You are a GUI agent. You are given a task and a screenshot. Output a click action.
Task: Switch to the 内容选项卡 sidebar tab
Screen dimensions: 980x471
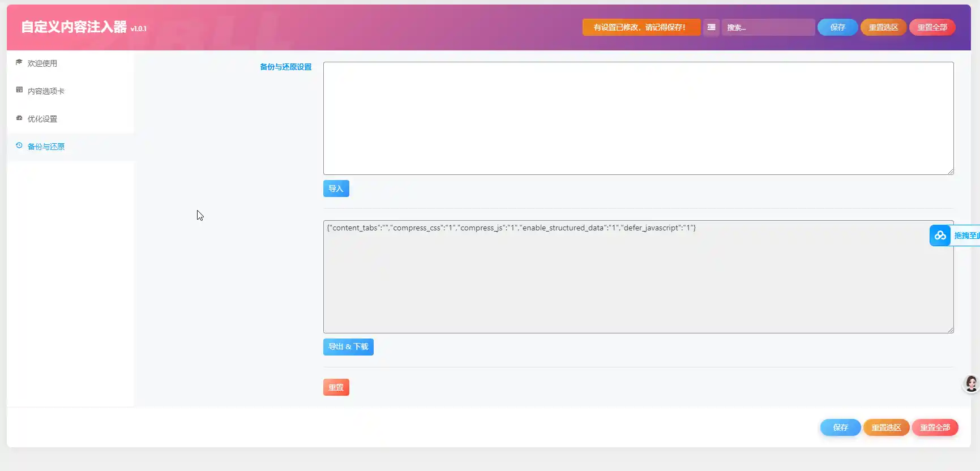point(46,91)
